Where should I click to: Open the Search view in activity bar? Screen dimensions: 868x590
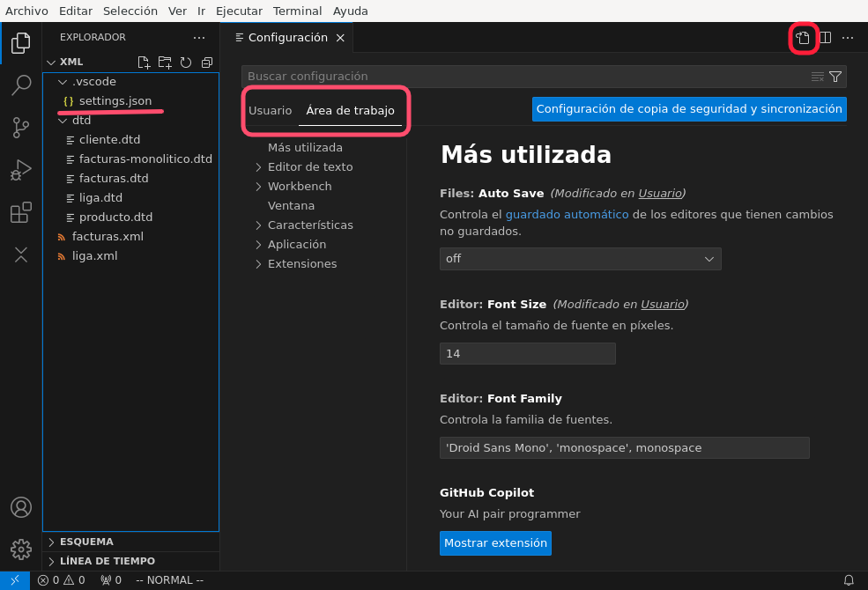pos(20,85)
